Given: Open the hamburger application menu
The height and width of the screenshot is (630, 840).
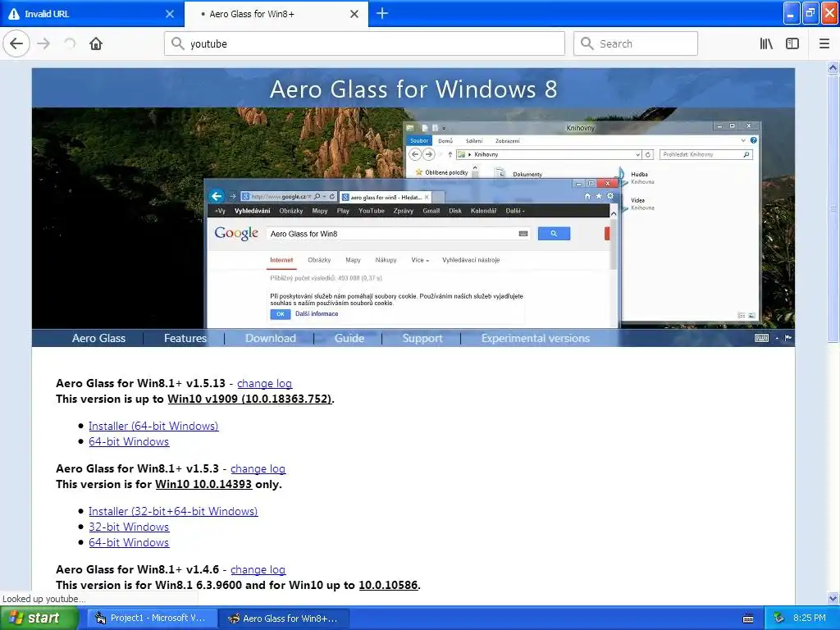Looking at the screenshot, I should pyautogui.click(x=824, y=44).
